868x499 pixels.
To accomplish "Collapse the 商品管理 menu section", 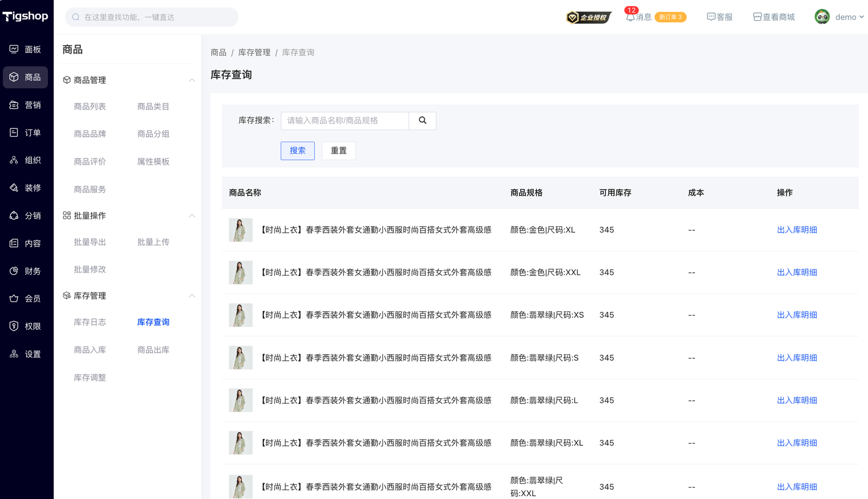I will [192, 80].
